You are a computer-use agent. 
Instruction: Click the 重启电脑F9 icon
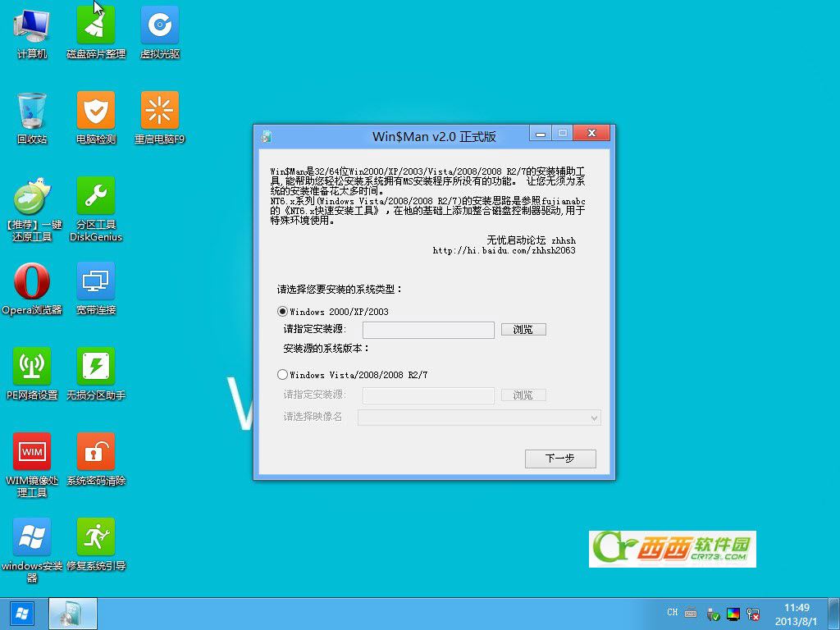160,118
